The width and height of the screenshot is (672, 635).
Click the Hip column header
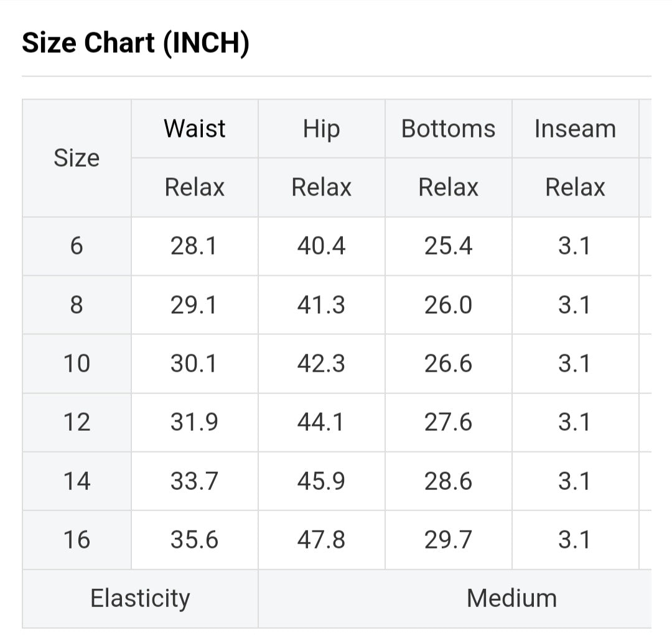pyautogui.click(x=322, y=129)
